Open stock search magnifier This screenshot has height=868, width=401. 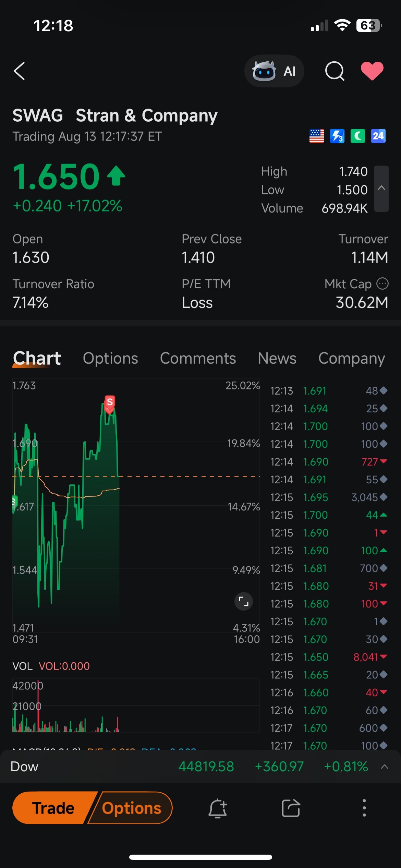click(335, 71)
